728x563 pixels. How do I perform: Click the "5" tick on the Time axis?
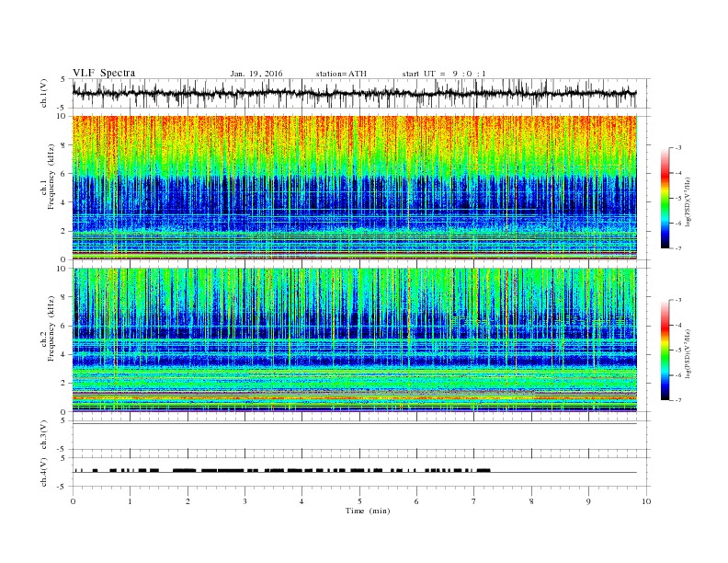click(x=359, y=501)
